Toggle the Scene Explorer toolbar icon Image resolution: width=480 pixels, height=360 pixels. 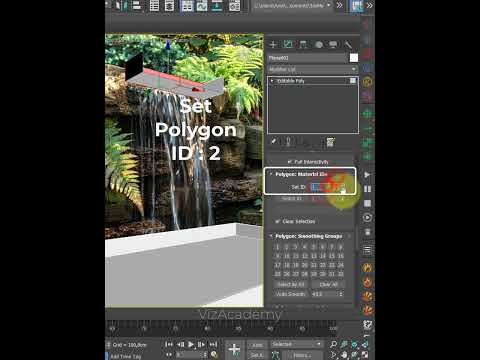click(154, 6)
